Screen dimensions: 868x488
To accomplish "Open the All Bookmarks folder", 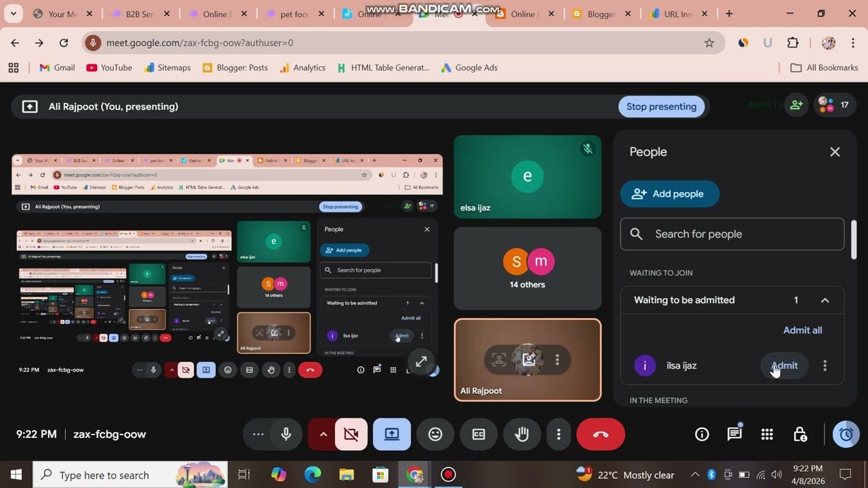I will 825,68.
